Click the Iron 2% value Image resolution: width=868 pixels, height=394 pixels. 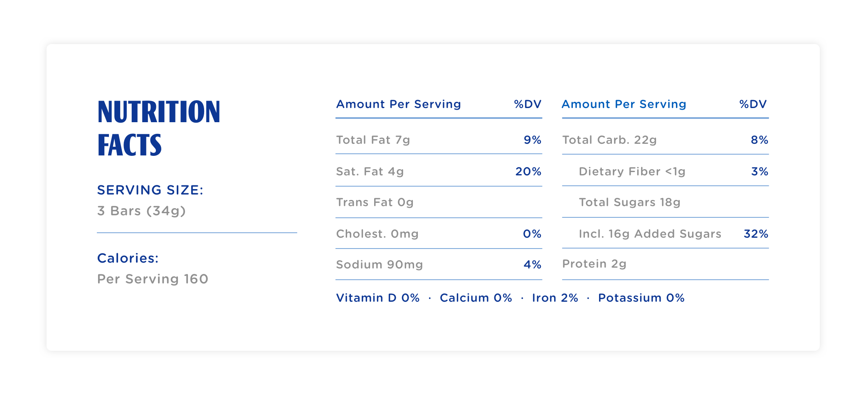coord(555,298)
